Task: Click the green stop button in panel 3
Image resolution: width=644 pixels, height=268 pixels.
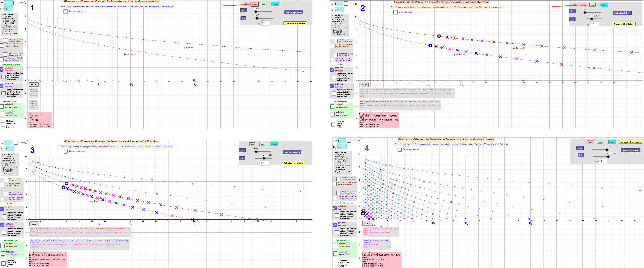Action: 262,144
